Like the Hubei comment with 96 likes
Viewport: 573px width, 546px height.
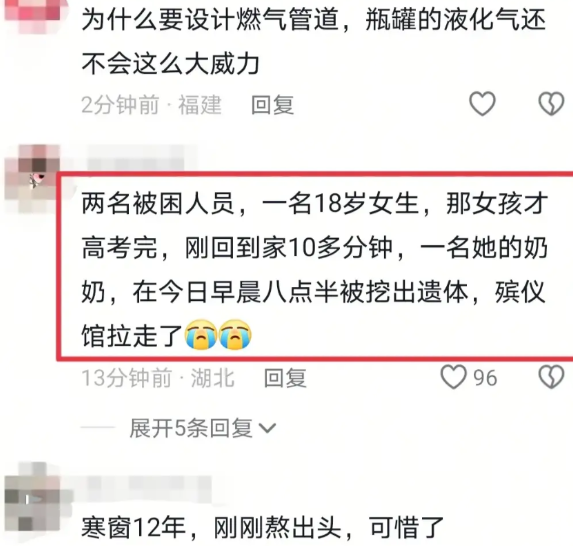[x=454, y=377]
